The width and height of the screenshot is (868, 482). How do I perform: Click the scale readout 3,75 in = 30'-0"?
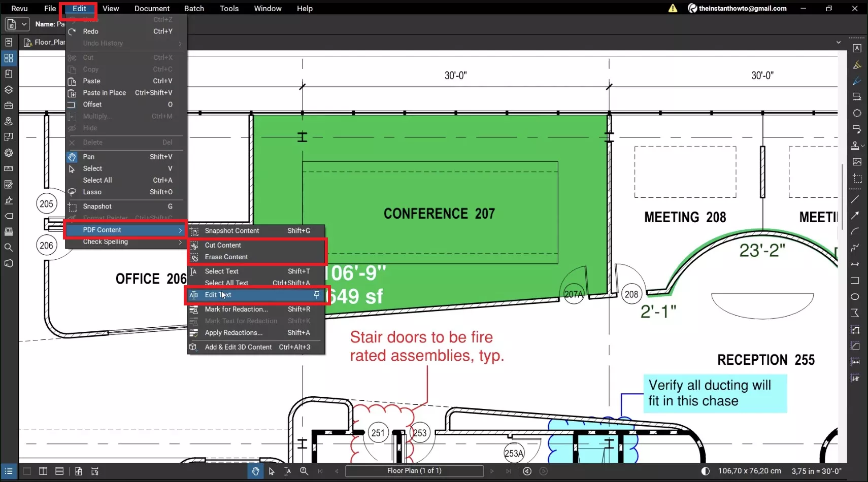click(x=816, y=471)
